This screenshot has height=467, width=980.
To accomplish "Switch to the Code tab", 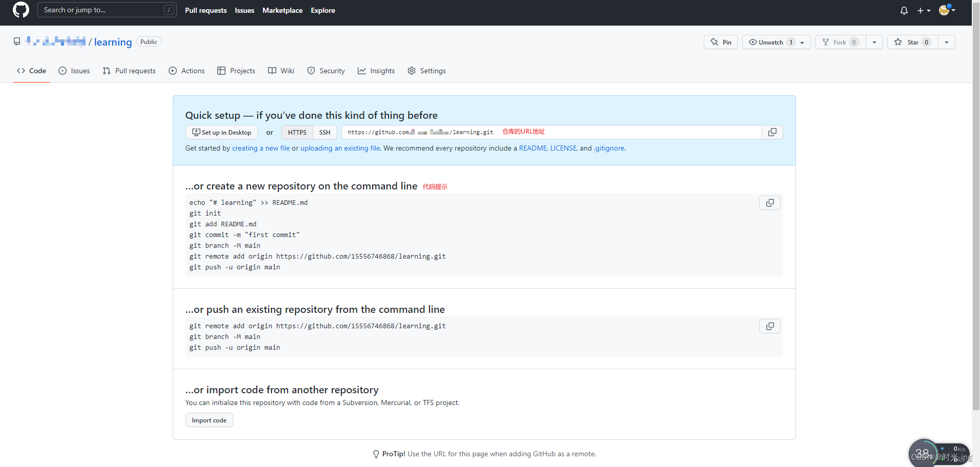I will 31,71.
